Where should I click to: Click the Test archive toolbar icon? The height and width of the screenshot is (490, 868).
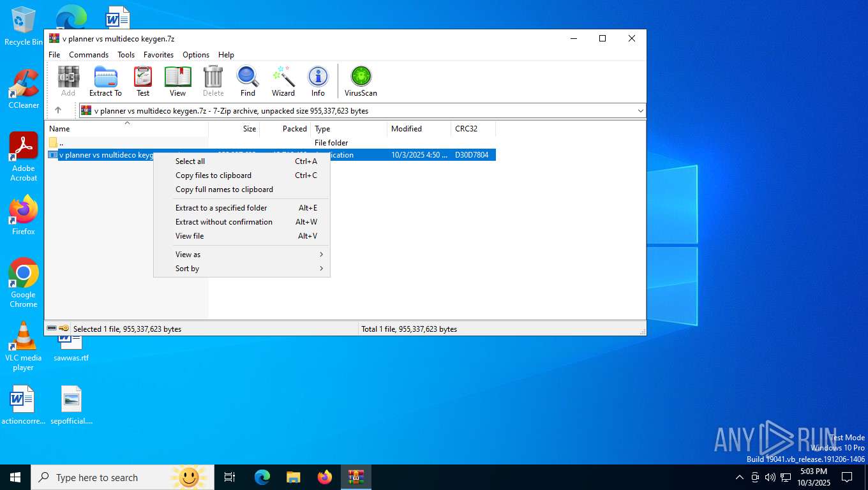[143, 81]
